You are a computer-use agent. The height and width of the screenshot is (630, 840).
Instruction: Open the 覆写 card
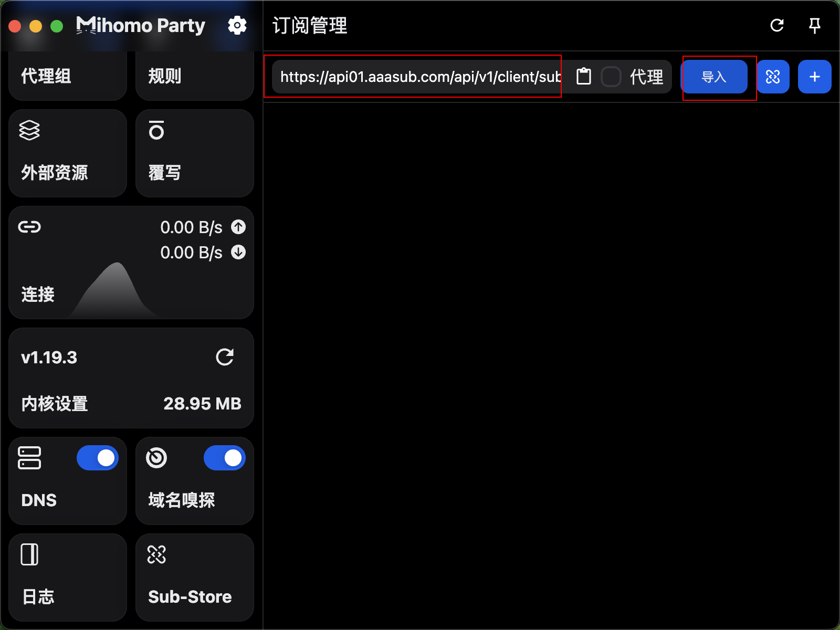point(195,153)
